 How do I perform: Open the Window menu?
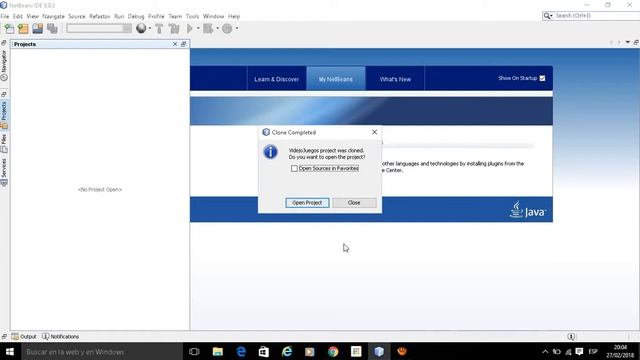click(x=213, y=16)
